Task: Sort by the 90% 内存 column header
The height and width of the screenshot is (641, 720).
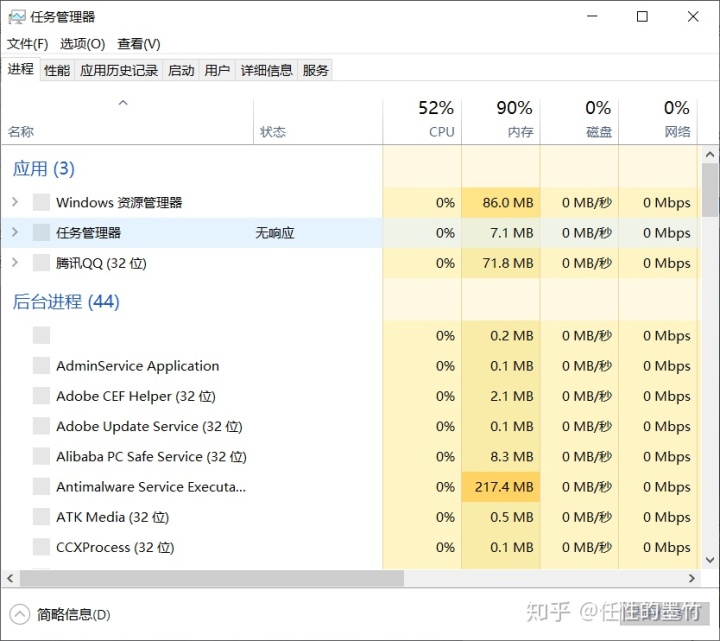Action: (x=501, y=120)
